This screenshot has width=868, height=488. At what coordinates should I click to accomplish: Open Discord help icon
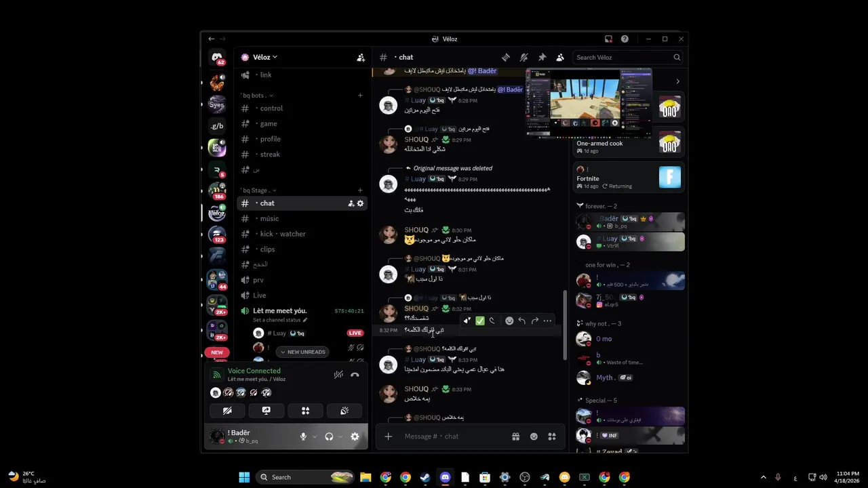tap(625, 39)
